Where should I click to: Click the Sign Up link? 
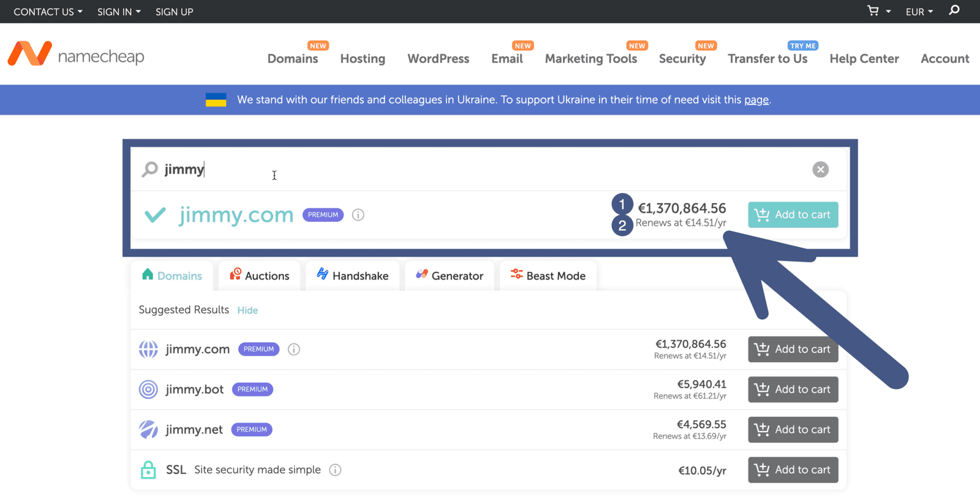click(174, 12)
